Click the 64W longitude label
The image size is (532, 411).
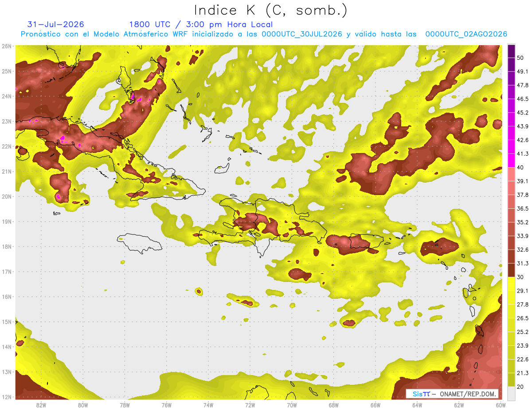point(417,405)
